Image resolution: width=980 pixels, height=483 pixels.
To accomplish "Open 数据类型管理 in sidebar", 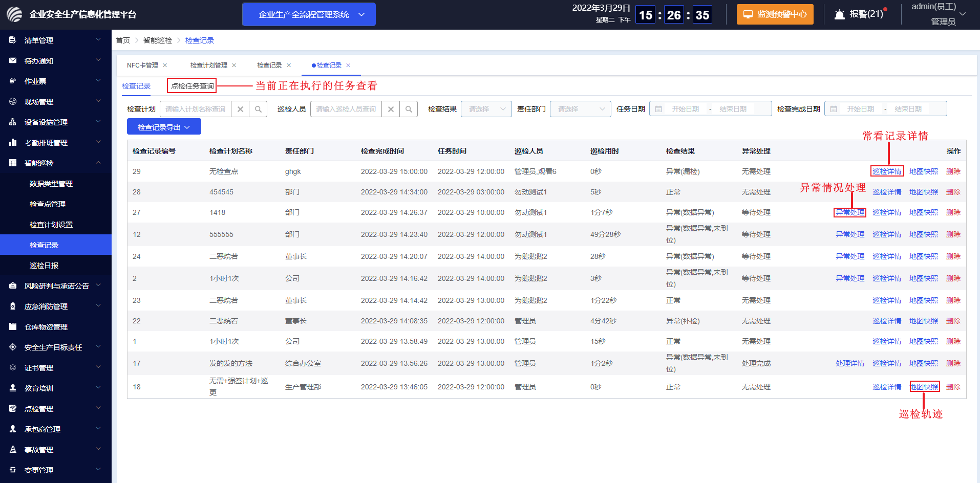I will coord(51,183).
